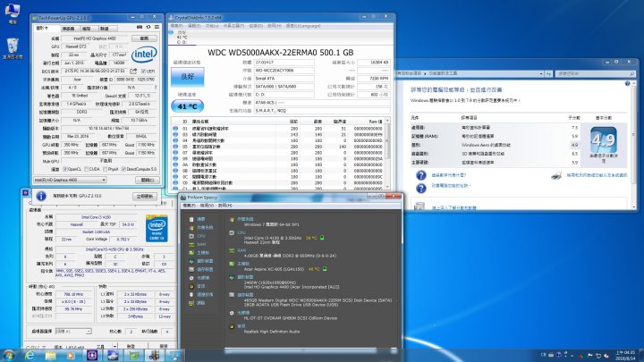Toggle the PhysX checkbox in GPU-Z
The height and width of the screenshot is (362, 644).
[x=106, y=169]
